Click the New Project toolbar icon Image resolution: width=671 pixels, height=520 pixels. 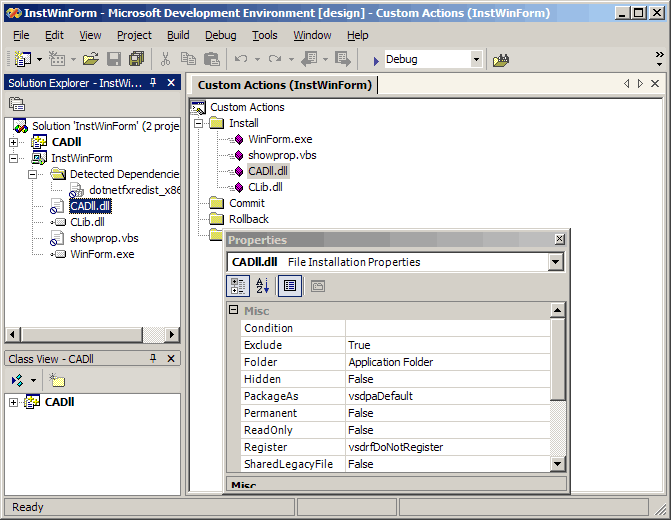tap(22, 60)
